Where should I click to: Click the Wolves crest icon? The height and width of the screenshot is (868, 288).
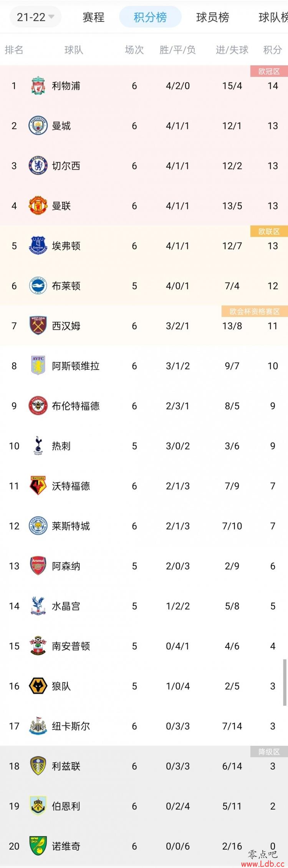[x=38, y=686]
